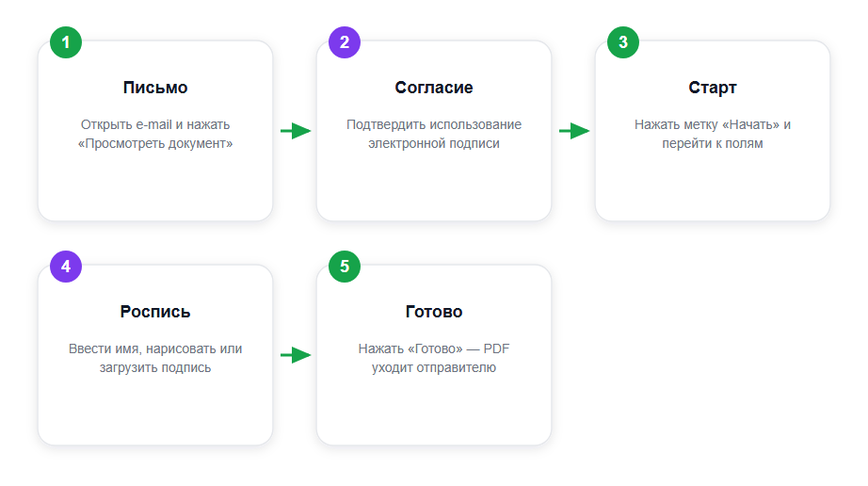Click arrow between Письмо and Согласие cards
Viewport: 868px width, 486px height.
[295, 131]
